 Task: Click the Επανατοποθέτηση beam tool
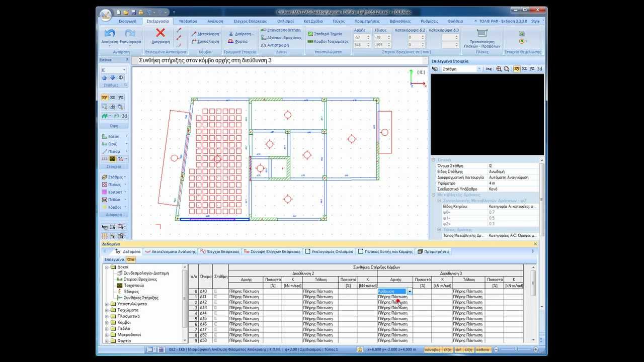pyautogui.click(x=281, y=30)
